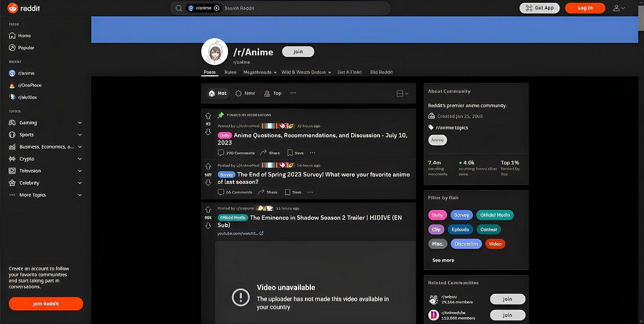Open 270 Comments on daily post
Screen dimensions: 644x324
click(236, 153)
